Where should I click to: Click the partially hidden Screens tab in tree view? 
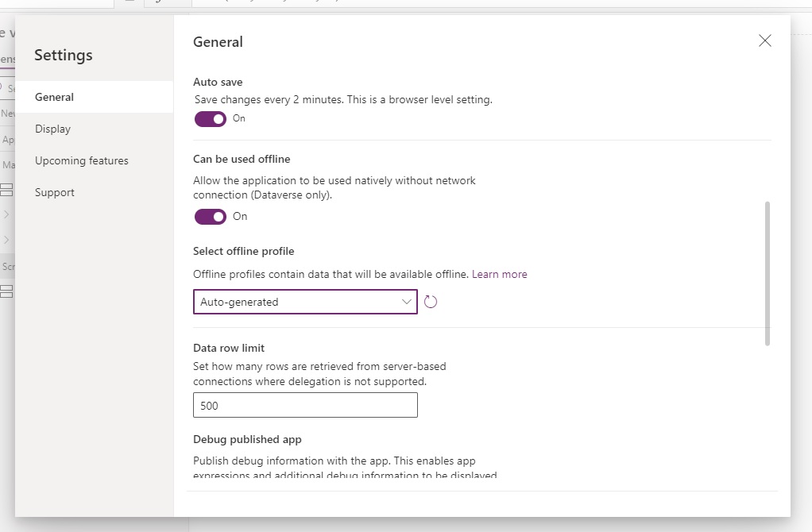[x=7, y=60]
